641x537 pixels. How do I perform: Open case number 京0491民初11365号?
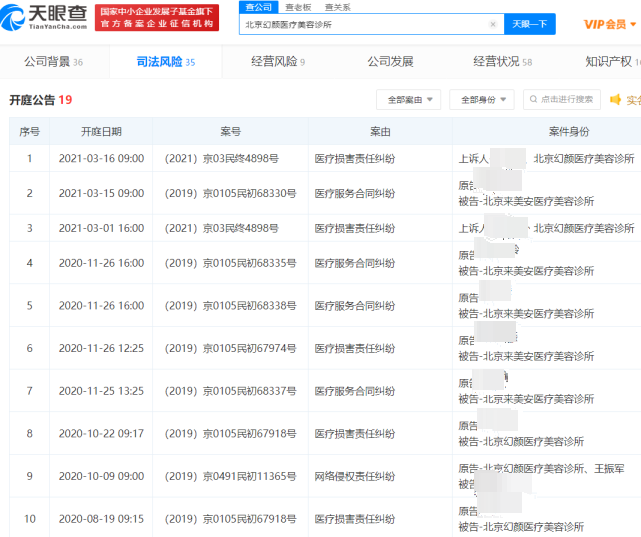pyautogui.click(x=230, y=478)
